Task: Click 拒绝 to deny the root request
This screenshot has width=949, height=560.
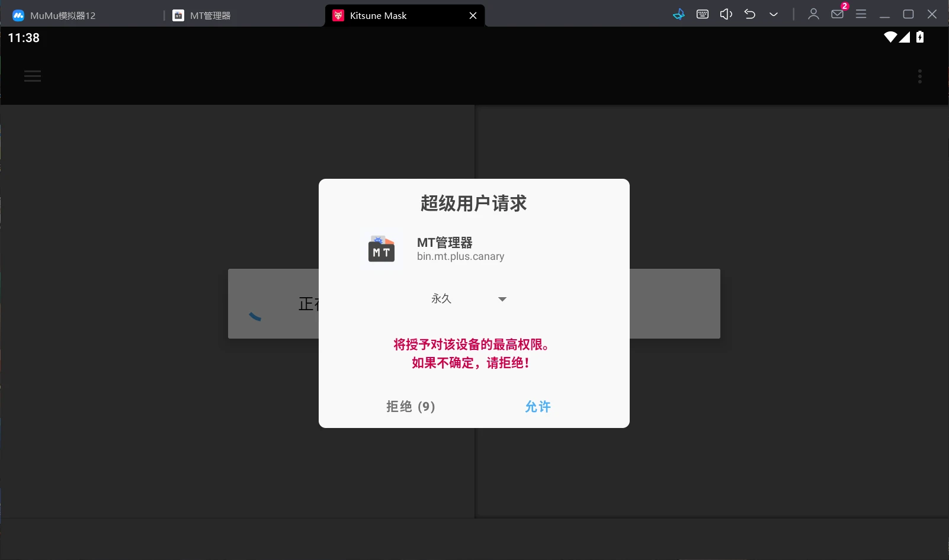Action: pos(410,407)
